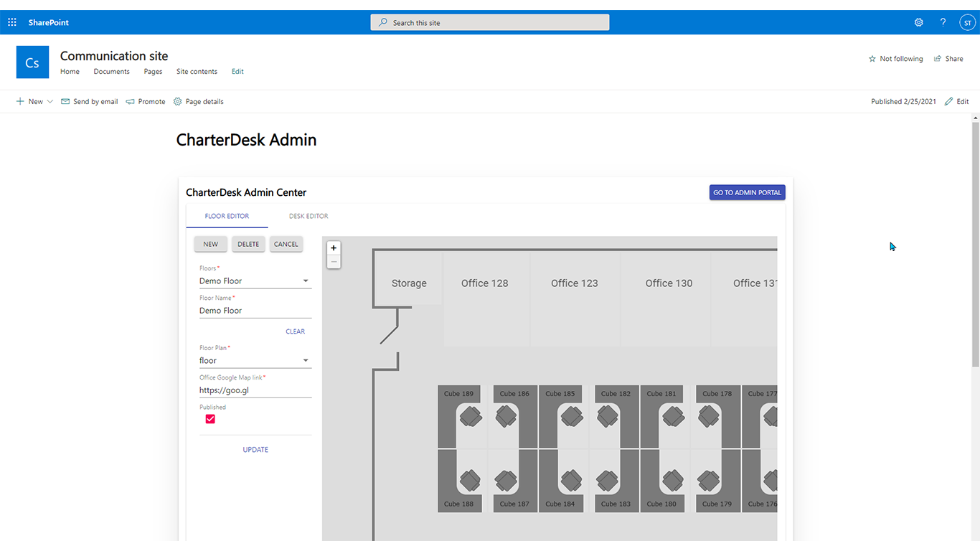Open Page details
Image resolution: width=980 pixels, height=551 pixels.
pyautogui.click(x=199, y=102)
